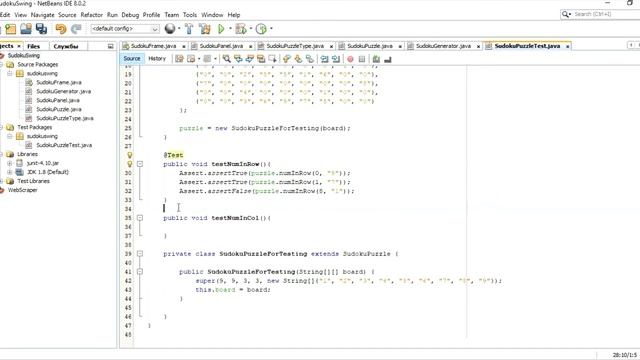Image resolution: width=640 pixels, height=360 pixels.
Task: Go back using the editor toolbar Back icon
Action: point(191,59)
